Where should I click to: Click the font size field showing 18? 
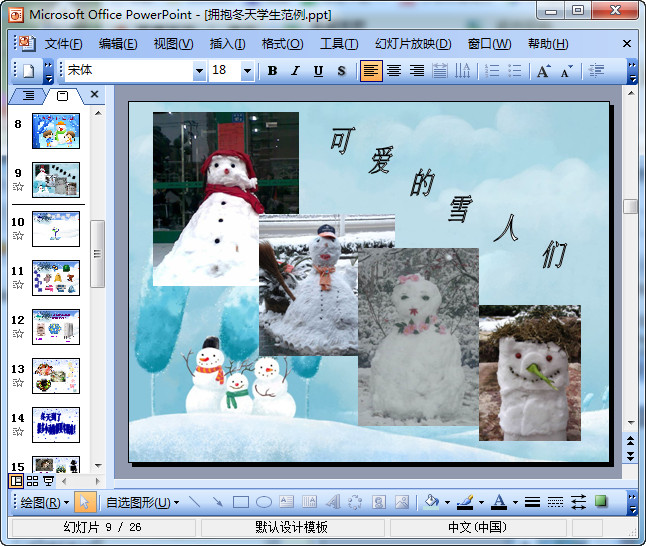click(225, 71)
